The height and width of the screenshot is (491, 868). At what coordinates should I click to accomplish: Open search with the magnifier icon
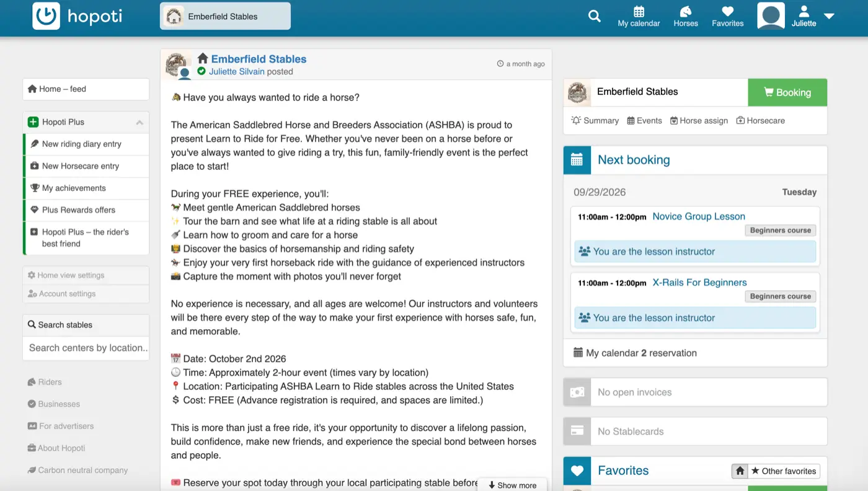tap(595, 16)
